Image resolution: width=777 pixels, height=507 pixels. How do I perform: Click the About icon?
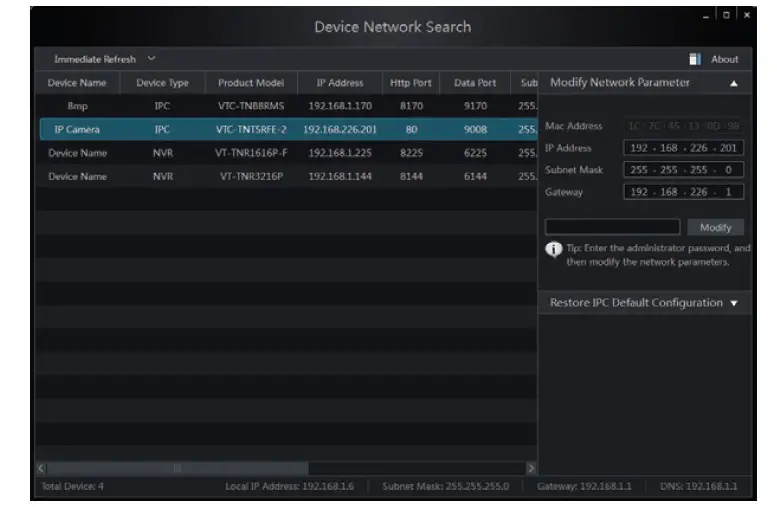click(x=695, y=59)
